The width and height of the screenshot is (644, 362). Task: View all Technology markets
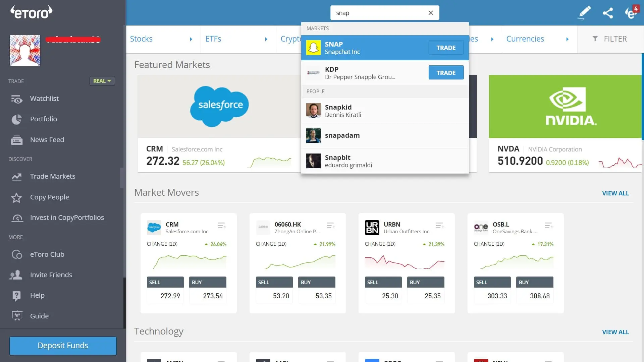tap(615, 332)
